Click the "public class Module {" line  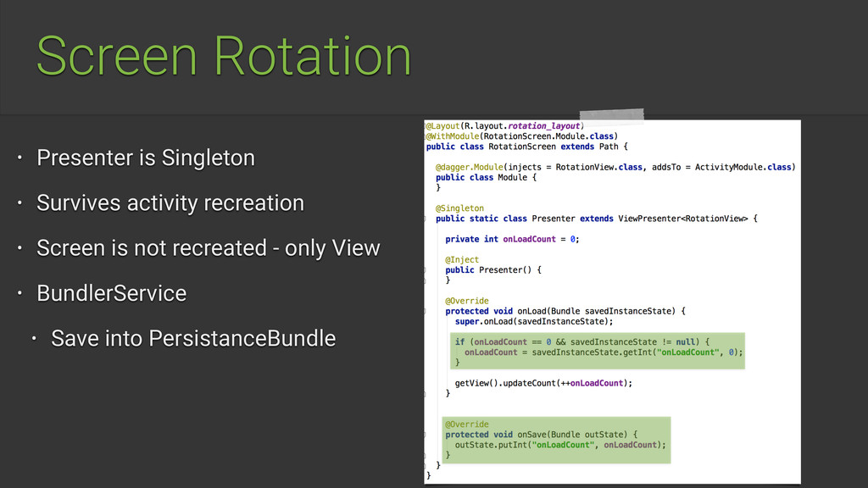[x=486, y=178]
